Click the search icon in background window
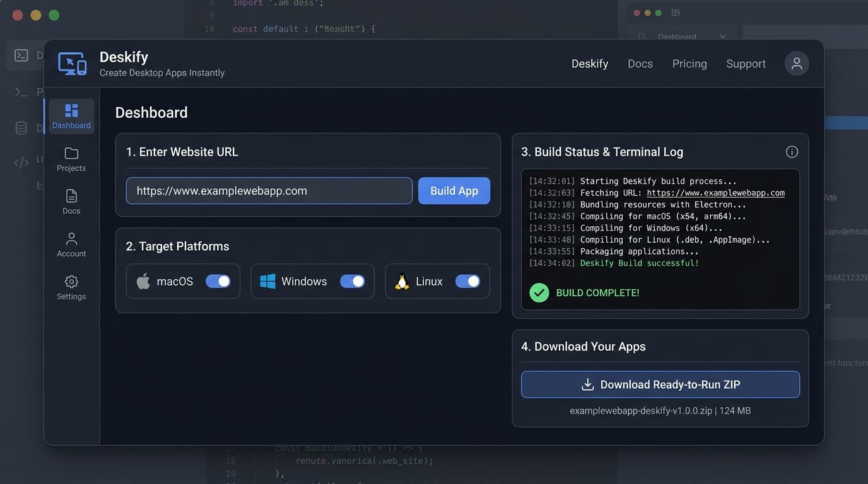This screenshot has width=868, height=484. 642,37
